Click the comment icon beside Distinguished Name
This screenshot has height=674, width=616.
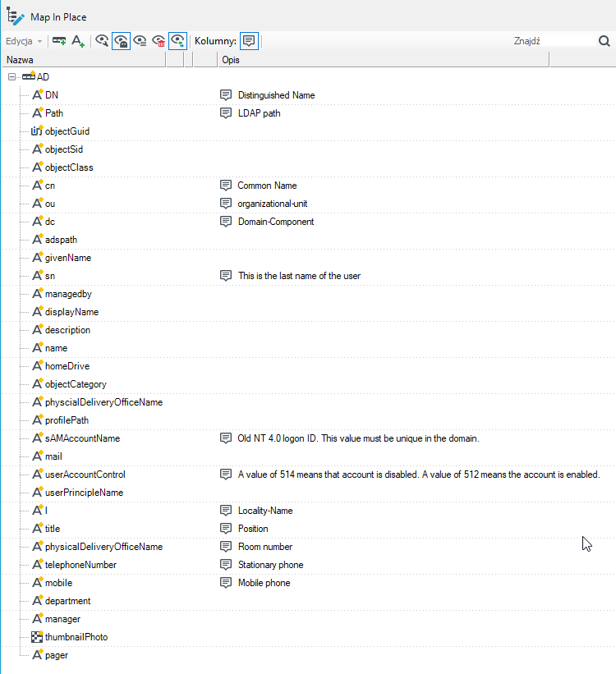226,95
